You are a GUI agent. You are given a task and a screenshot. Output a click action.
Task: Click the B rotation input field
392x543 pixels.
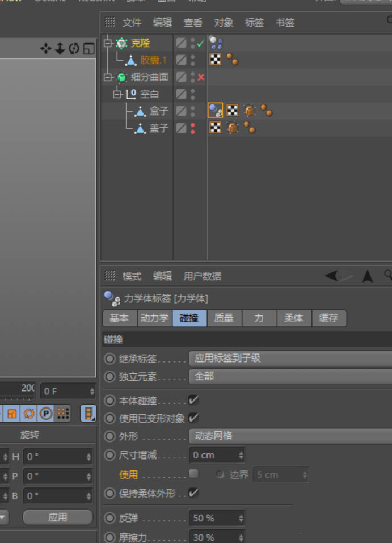[57, 496]
